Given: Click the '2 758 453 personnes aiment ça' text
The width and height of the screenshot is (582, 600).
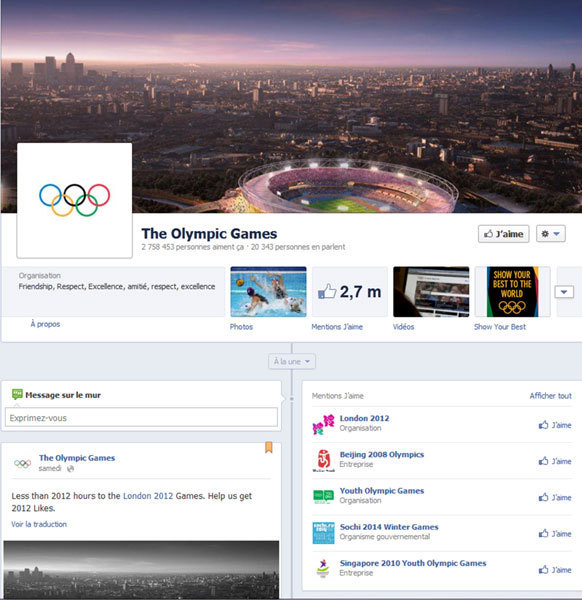Looking at the screenshot, I should coord(192,247).
